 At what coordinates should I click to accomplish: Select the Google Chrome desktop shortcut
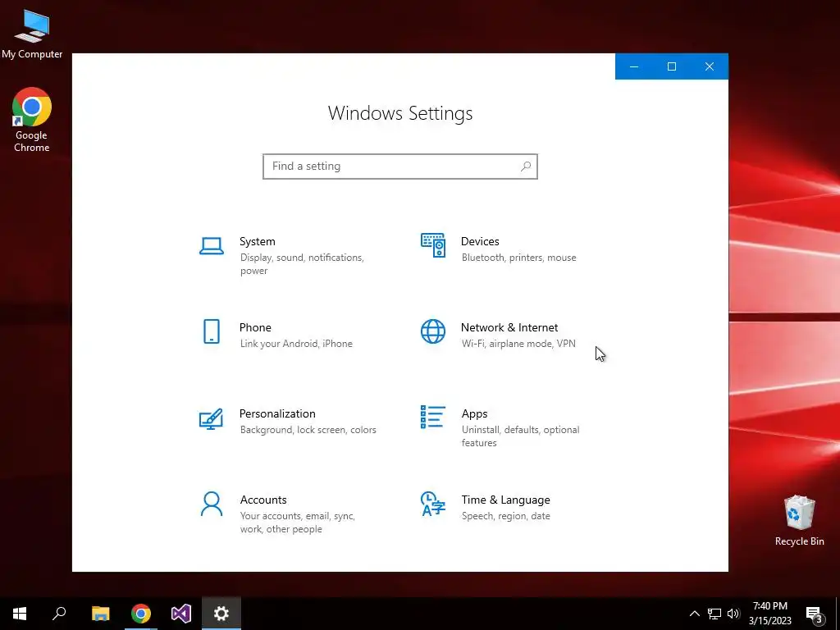(32, 120)
